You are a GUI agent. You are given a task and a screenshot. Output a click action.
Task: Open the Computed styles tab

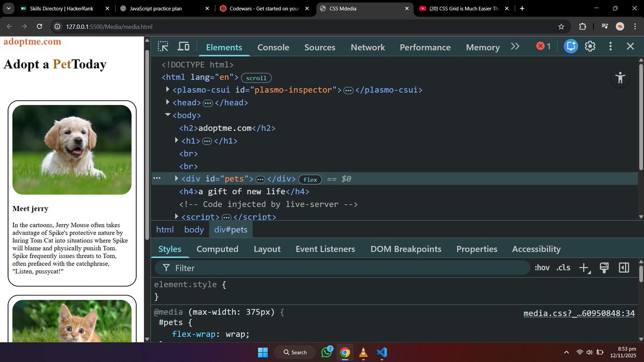(217, 249)
